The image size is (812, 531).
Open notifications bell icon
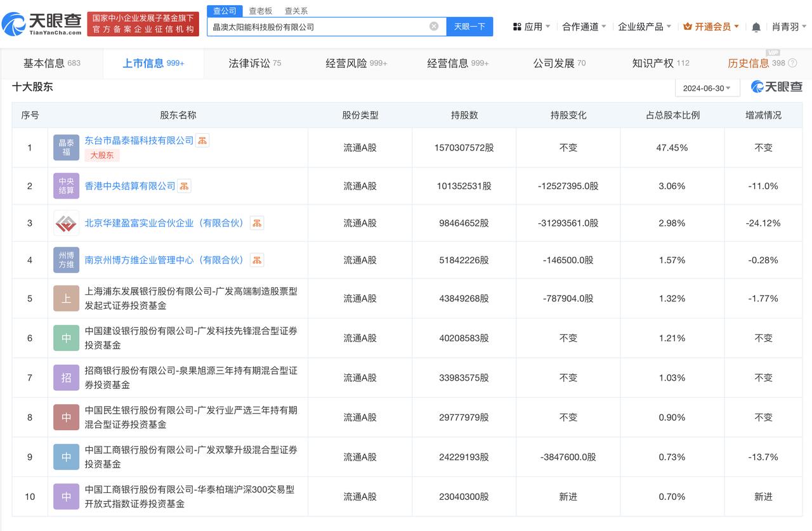(756, 27)
